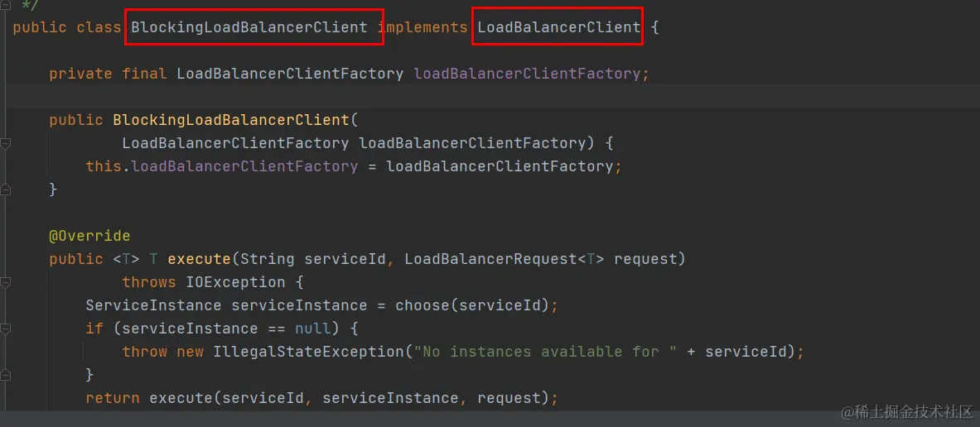Click the string "No instances available for "
This screenshot has width=980, height=427.
545,352
